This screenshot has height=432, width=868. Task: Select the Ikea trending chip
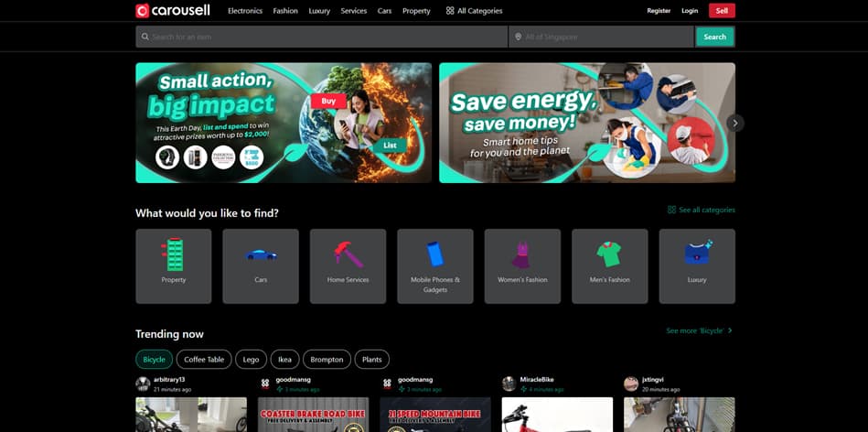coord(284,360)
